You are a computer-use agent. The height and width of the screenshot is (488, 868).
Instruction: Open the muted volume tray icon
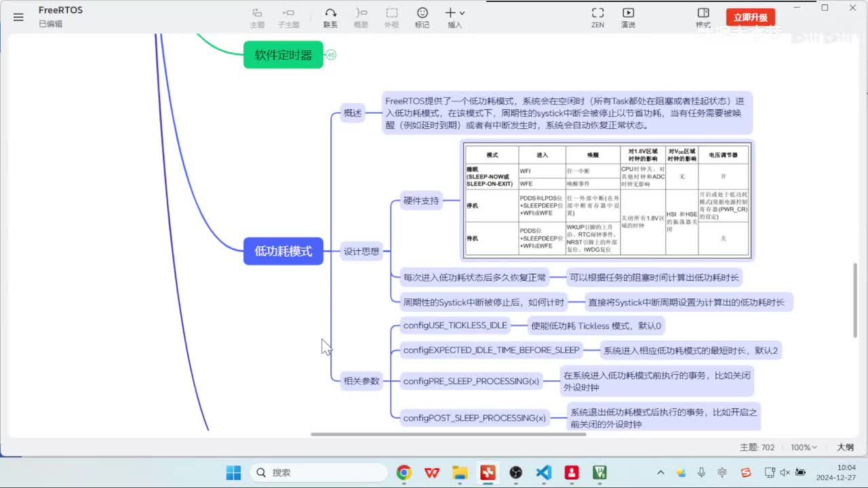pos(785,472)
